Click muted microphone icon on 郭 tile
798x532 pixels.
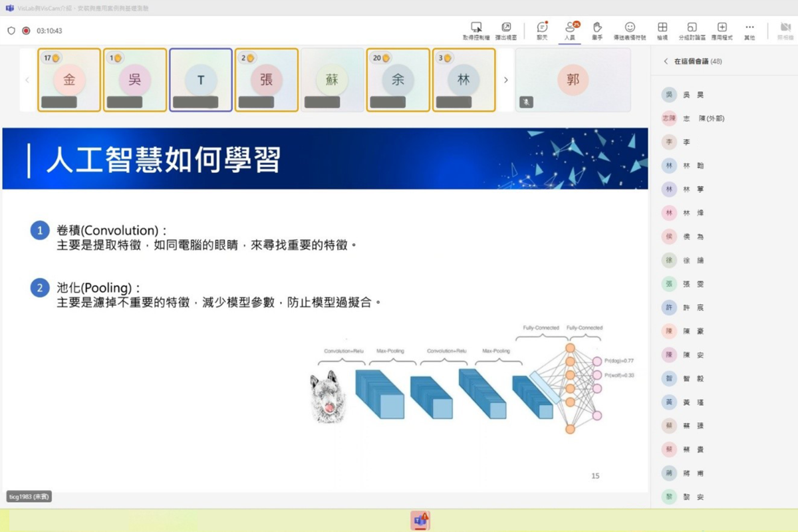click(x=526, y=102)
